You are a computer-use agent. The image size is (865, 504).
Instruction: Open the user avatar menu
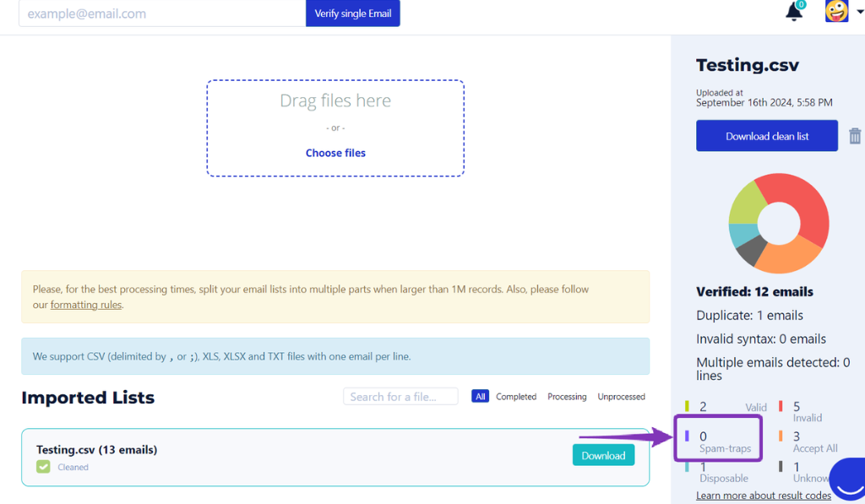point(836,11)
